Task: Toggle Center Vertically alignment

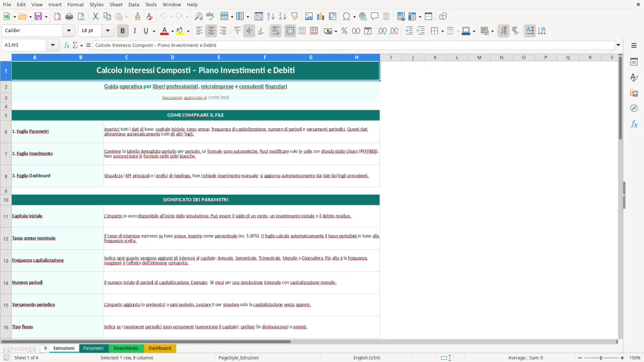Action: [249, 31]
